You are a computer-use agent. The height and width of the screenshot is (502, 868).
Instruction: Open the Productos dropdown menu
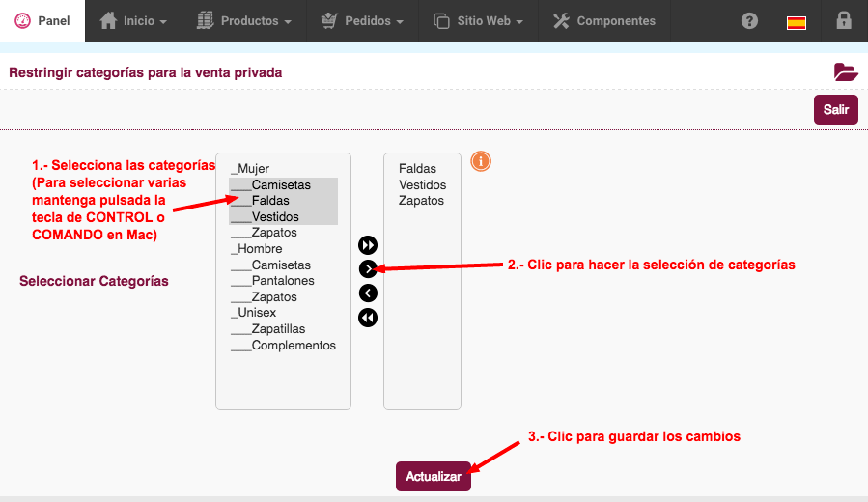point(244,21)
